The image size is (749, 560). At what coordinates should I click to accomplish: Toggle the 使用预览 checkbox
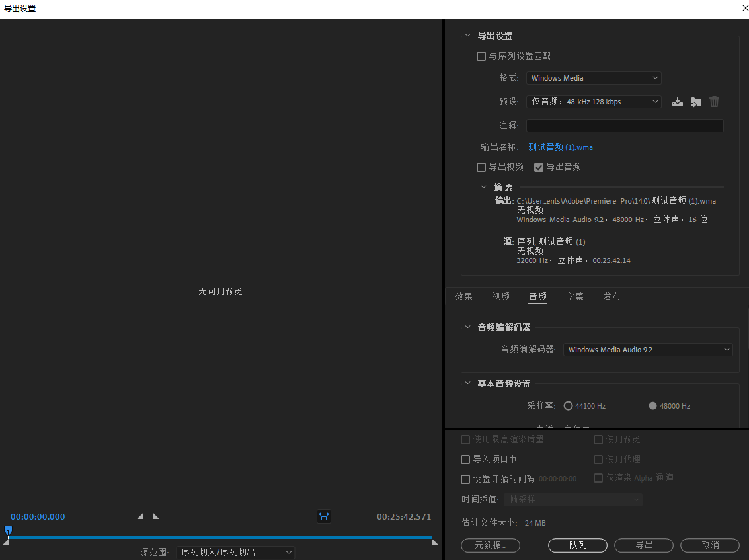coord(598,440)
